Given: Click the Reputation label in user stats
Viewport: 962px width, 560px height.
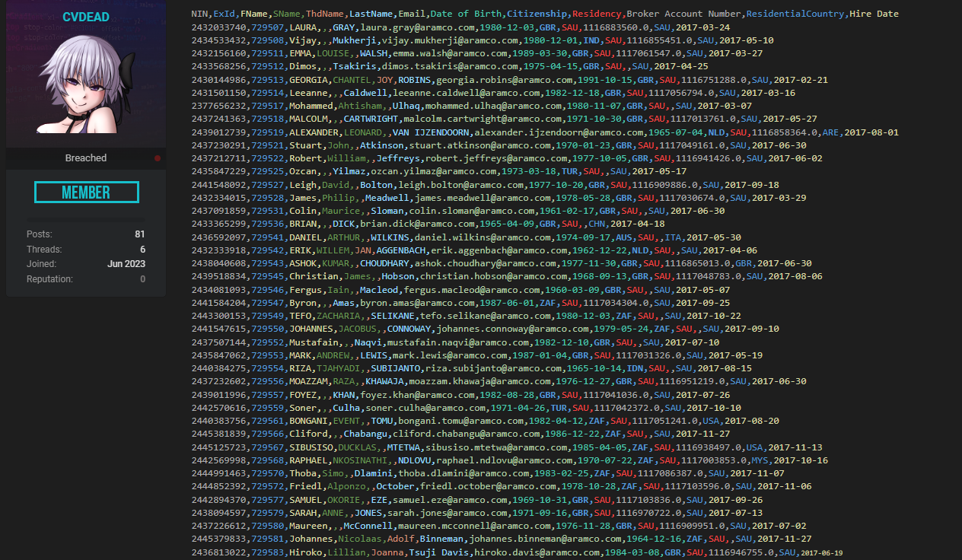Looking at the screenshot, I should [49, 279].
